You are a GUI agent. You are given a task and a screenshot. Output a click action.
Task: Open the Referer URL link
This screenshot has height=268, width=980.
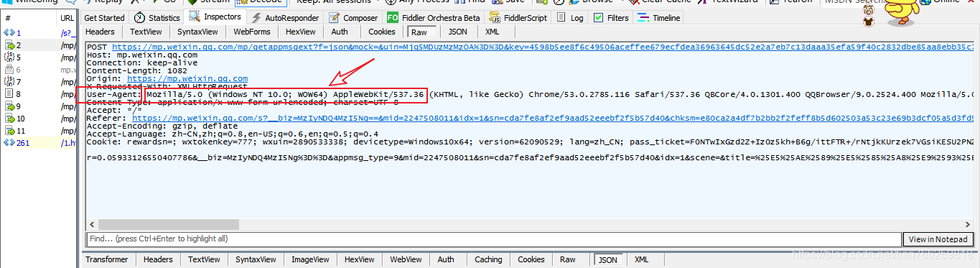554,118
